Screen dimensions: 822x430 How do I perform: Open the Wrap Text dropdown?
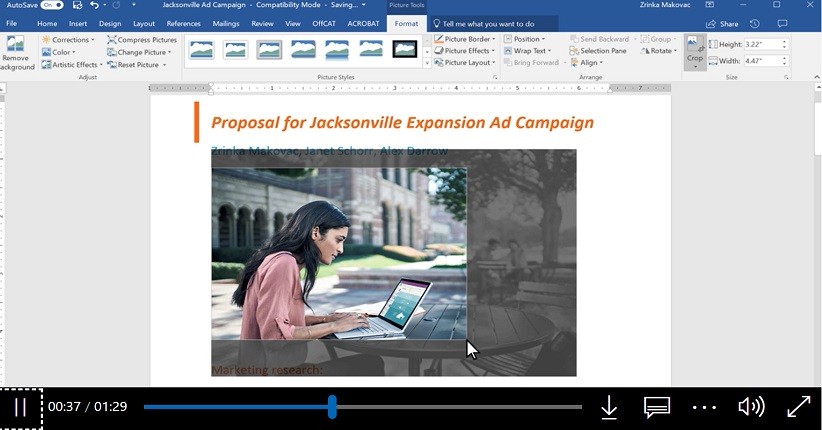click(x=530, y=51)
